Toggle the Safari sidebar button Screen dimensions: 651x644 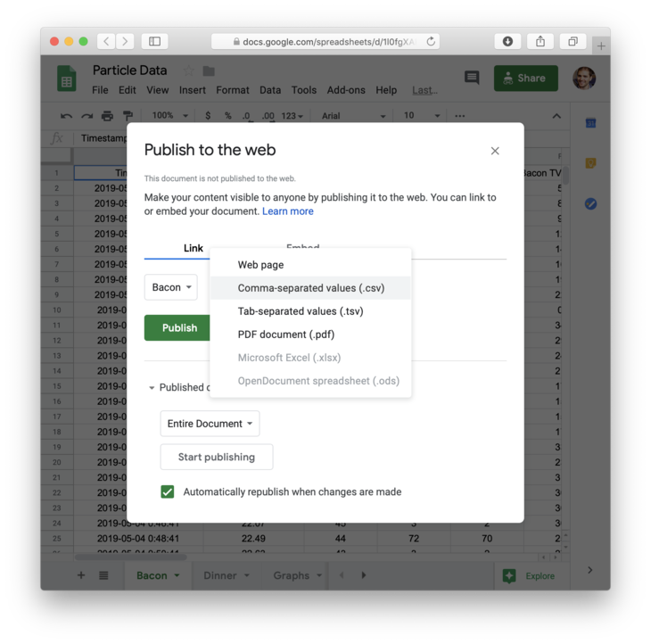pos(154,41)
